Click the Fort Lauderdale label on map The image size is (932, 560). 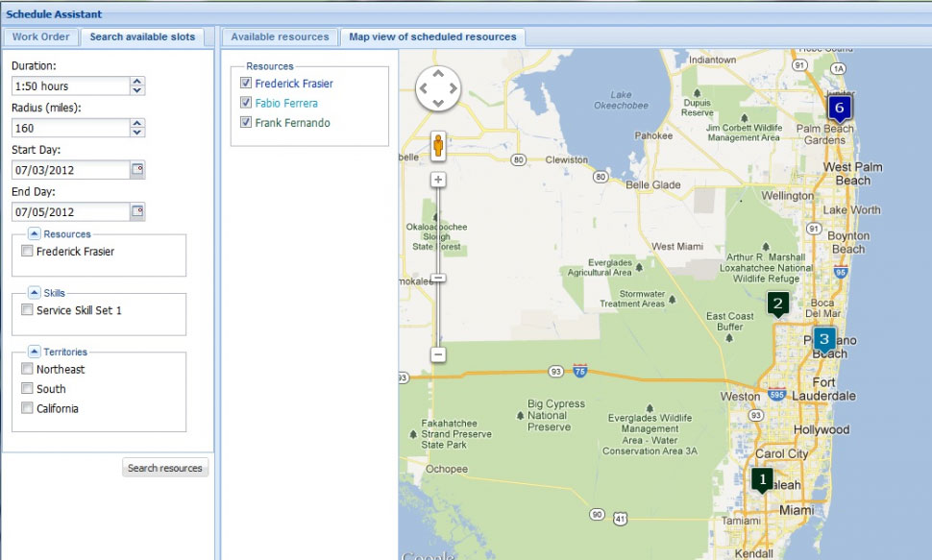(824, 389)
